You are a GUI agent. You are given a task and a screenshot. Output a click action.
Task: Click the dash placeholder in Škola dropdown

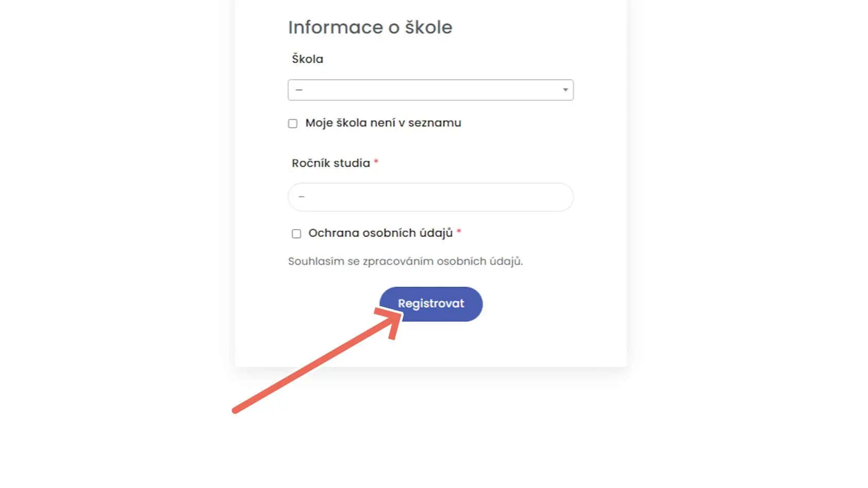(299, 90)
